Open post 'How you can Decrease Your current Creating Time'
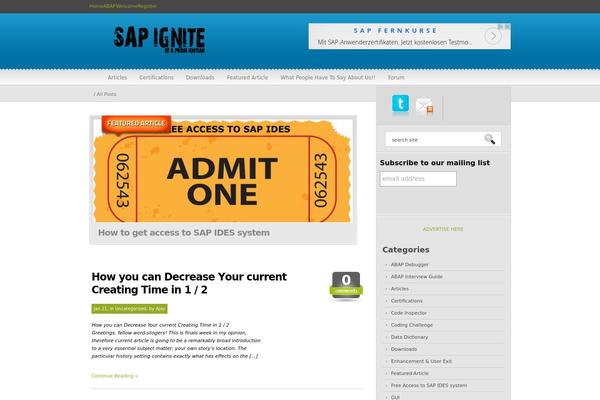The width and height of the screenshot is (600, 400). pos(189,283)
